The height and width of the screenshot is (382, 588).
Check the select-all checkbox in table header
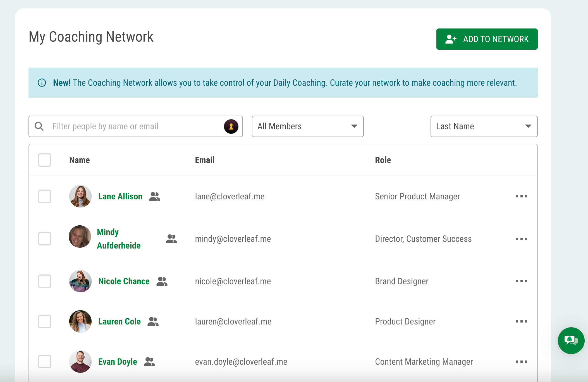pos(45,160)
